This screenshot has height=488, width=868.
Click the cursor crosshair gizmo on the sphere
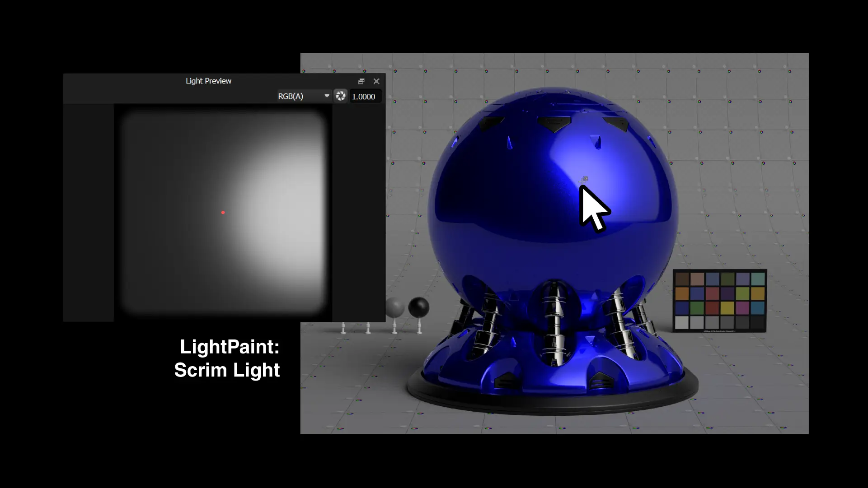(584, 179)
